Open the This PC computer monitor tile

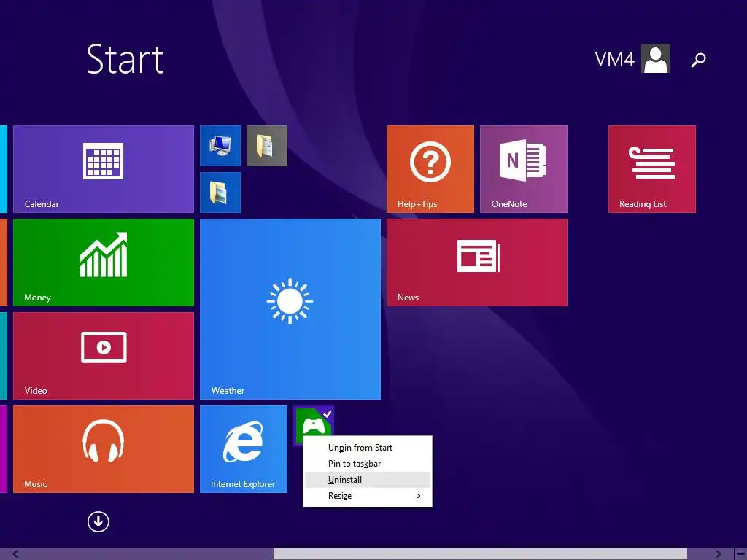(220, 146)
